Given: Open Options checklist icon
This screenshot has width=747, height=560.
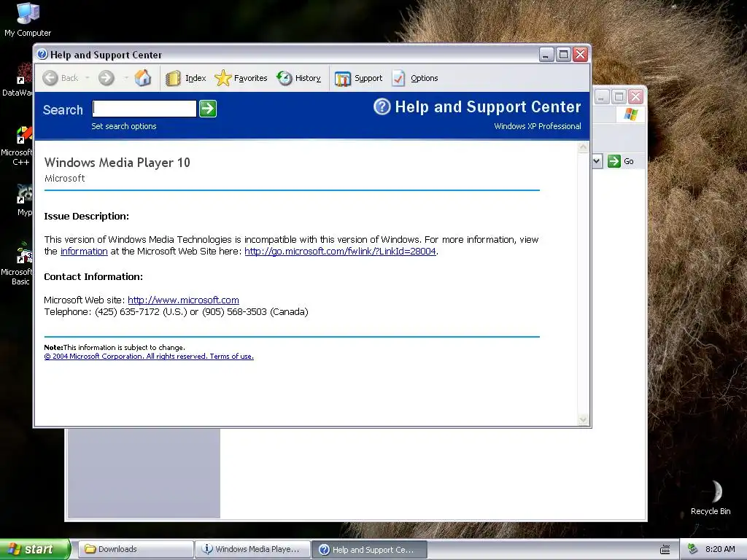Looking at the screenshot, I should click(398, 78).
